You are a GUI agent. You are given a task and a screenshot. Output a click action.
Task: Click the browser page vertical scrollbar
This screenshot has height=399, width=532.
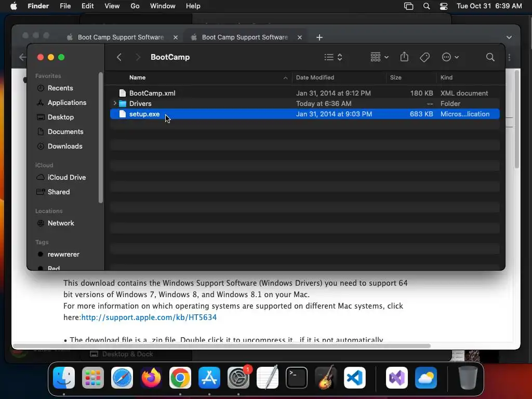point(517,119)
